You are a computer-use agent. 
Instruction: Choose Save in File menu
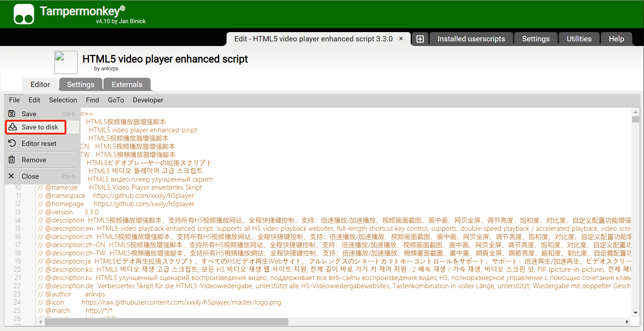coord(42,114)
